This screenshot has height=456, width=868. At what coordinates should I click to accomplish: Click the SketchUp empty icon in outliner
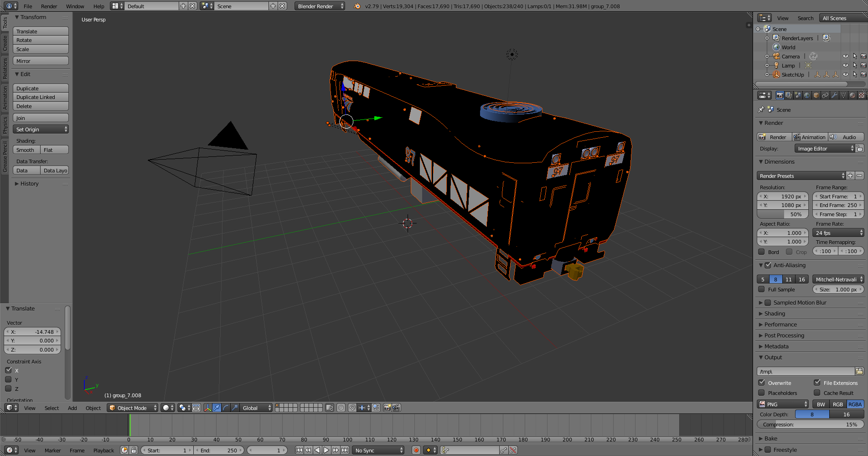coord(776,74)
